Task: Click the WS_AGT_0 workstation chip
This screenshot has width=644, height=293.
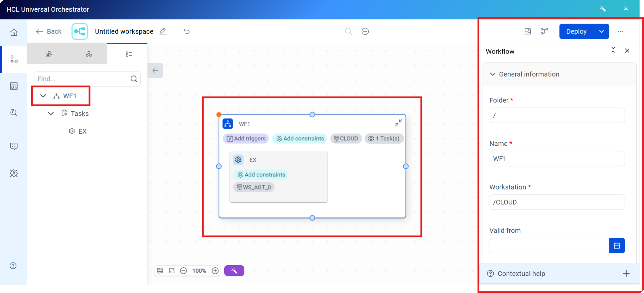Action: [254, 187]
